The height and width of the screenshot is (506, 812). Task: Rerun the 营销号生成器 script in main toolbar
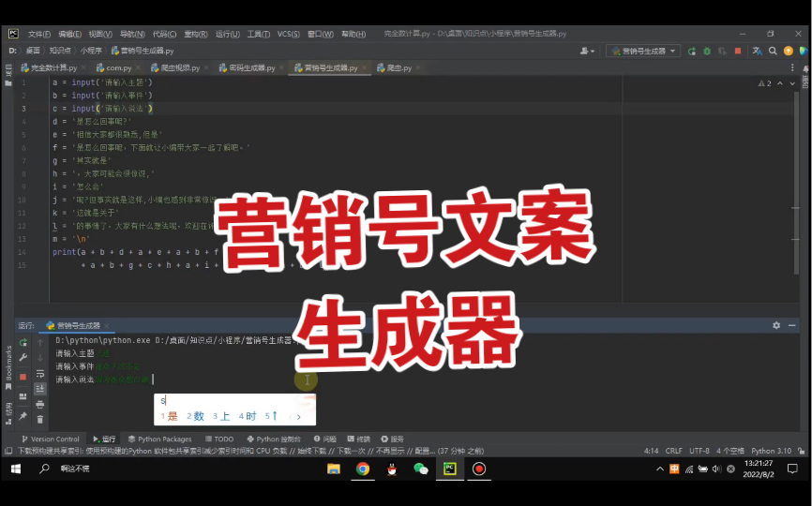tap(692, 52)
